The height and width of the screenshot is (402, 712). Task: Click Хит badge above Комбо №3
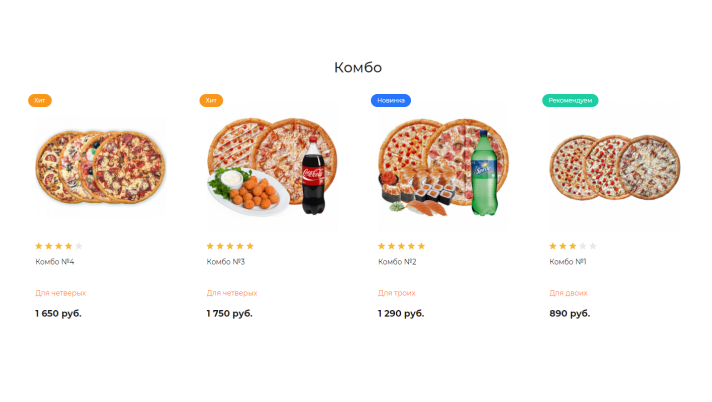[211, 100]
